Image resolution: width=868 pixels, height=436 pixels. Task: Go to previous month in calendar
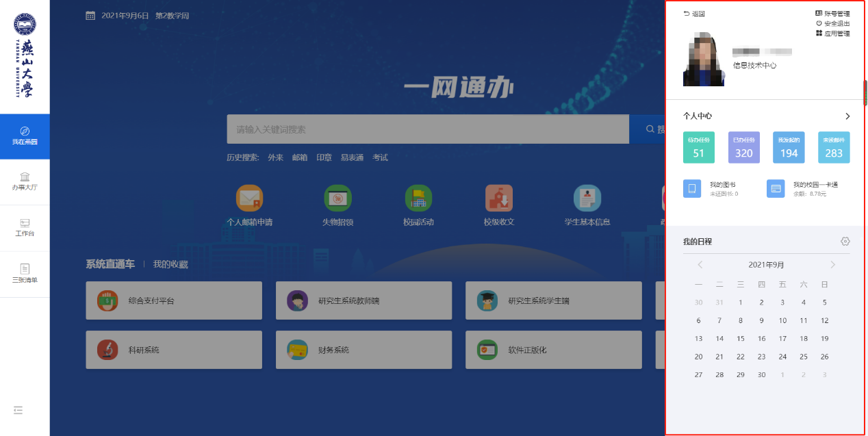pos(700,265)
